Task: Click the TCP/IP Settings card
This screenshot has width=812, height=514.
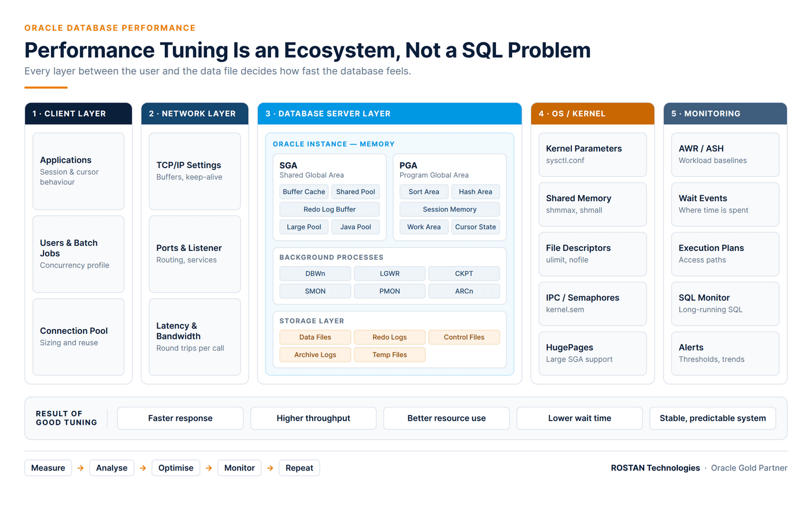Action: 195,171
